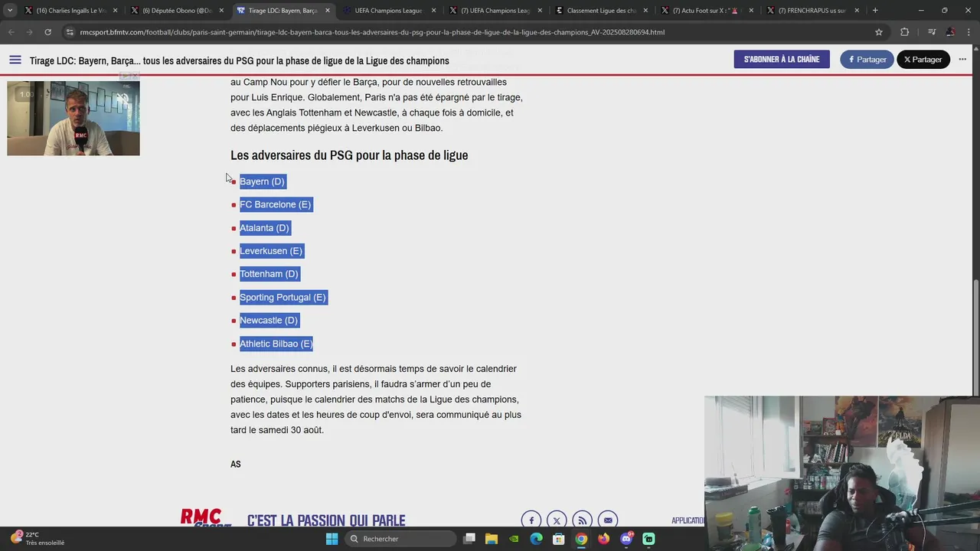
Task: Switch to the Charlies Ingalls X tab
Action: (70, 11)
